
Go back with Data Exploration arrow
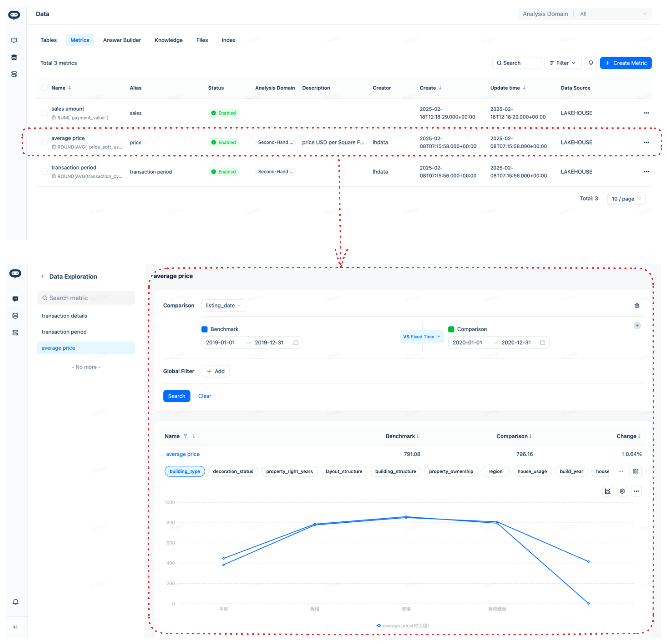42,276
